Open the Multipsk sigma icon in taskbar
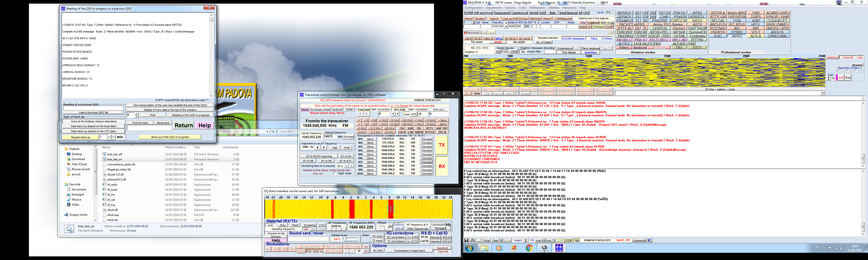 click(x=559, y=248)
